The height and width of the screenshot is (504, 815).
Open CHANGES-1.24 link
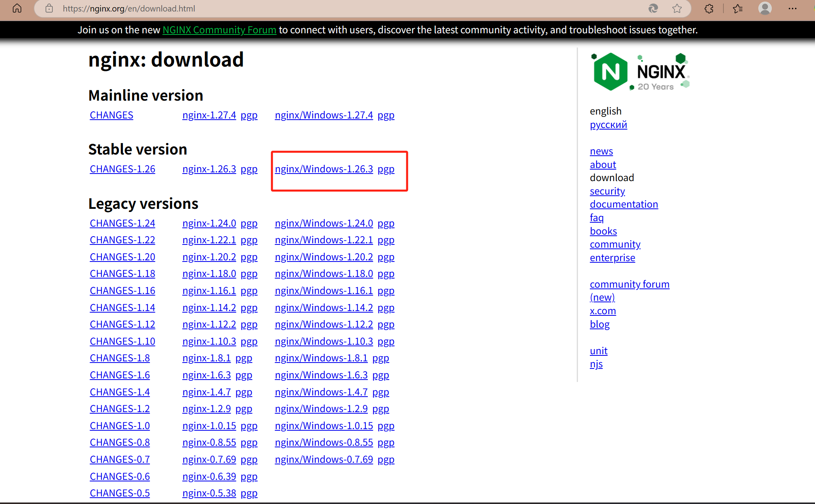click(122, 223)
